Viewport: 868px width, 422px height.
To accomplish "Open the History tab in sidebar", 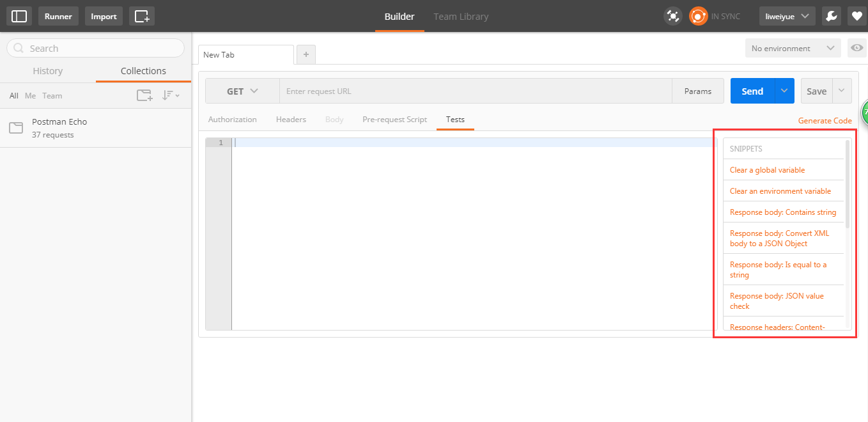I will (48, 71).
